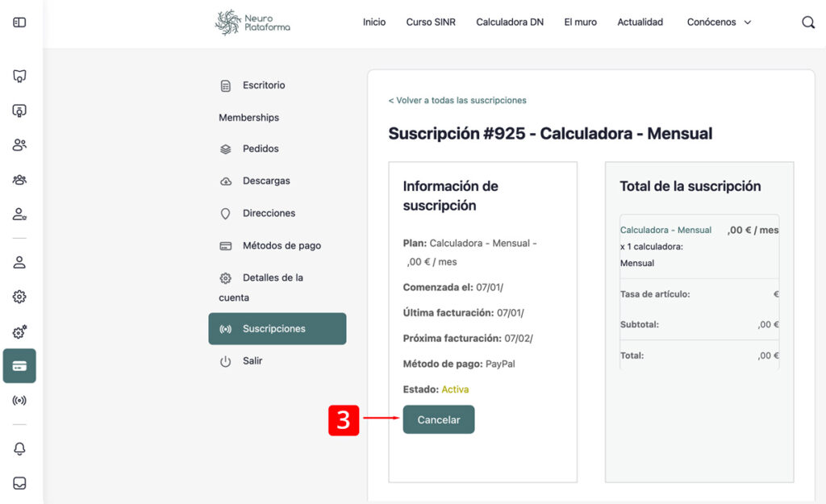Viewport: 826px width, 504px height.
Task: Open the profile person icon in sidebar
Action: point(19,262)
